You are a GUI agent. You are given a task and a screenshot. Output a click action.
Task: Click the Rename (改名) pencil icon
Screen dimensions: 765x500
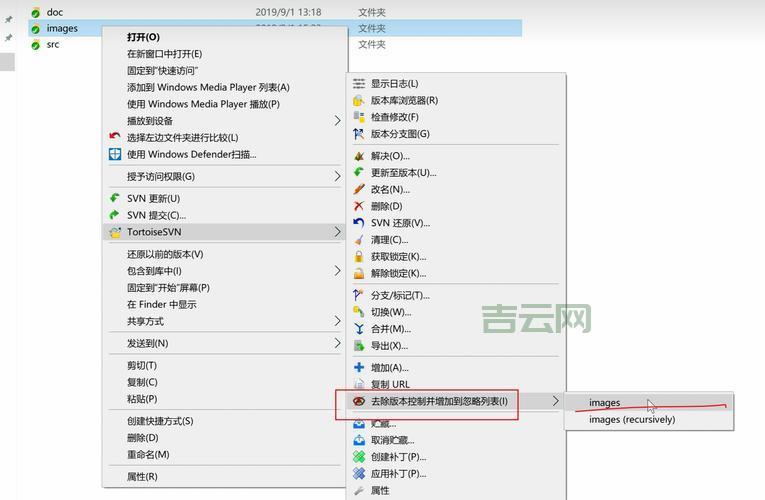point(359,189)
